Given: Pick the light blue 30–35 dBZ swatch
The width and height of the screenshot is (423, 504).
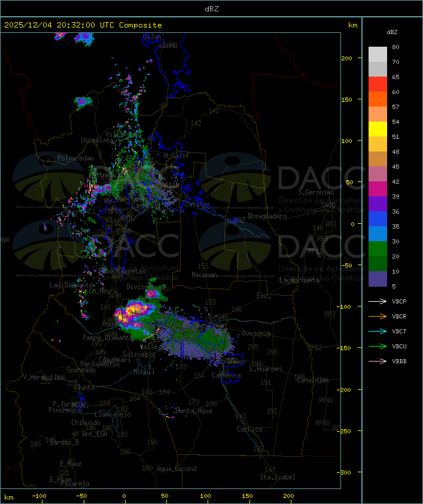Looking at the screenshot, I should point(378,234).
